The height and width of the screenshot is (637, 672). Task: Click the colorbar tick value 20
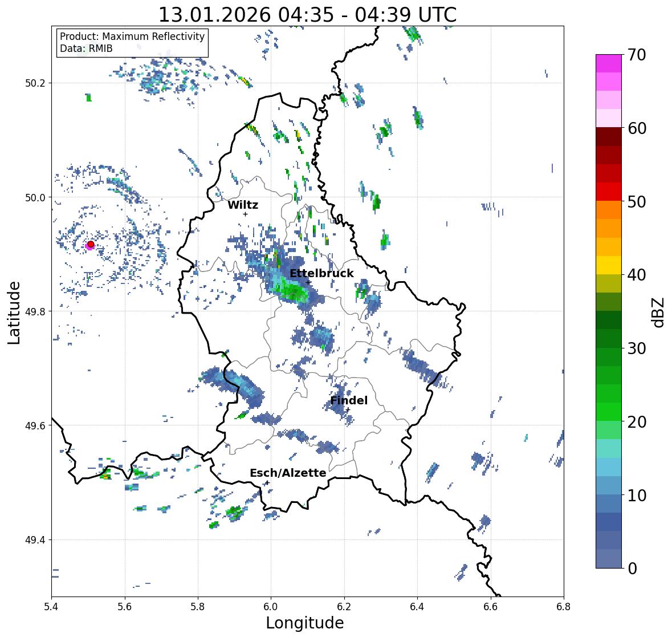click(637, 421)
